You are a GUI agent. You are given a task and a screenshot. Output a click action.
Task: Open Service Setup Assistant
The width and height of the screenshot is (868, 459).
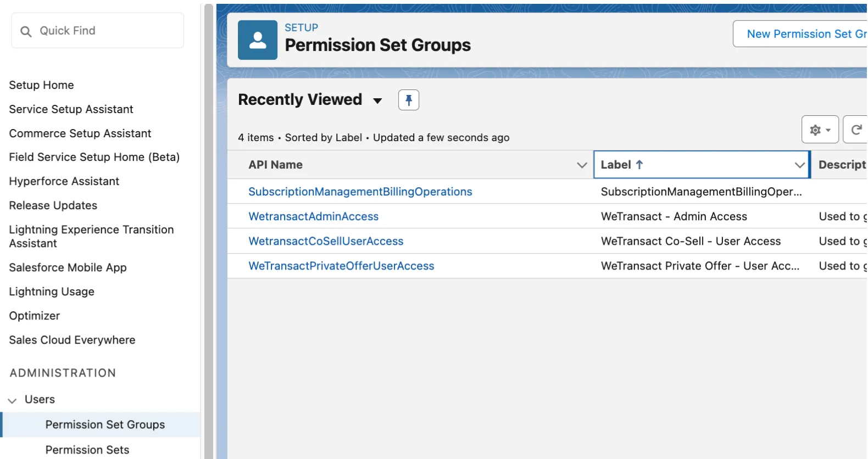coord(71,109)
